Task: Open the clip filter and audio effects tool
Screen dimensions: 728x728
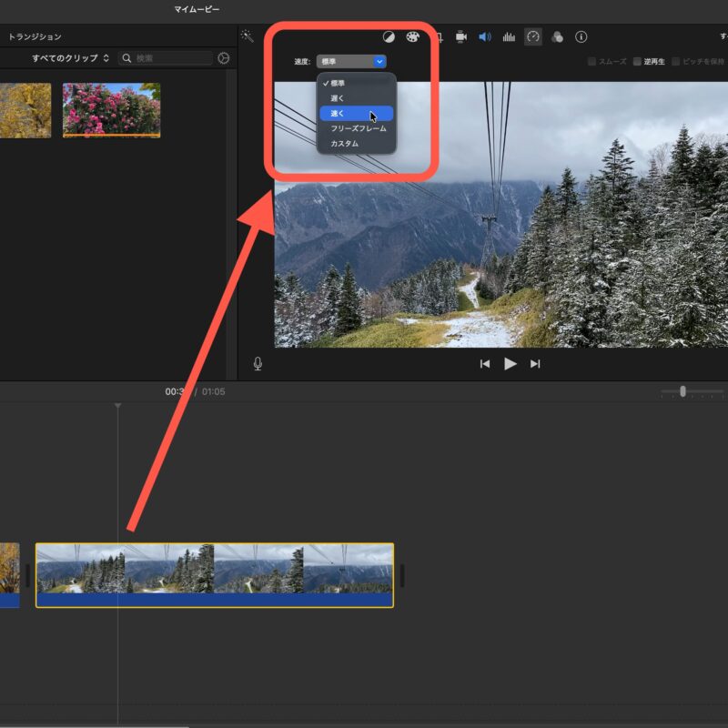Action: (557, 37)
